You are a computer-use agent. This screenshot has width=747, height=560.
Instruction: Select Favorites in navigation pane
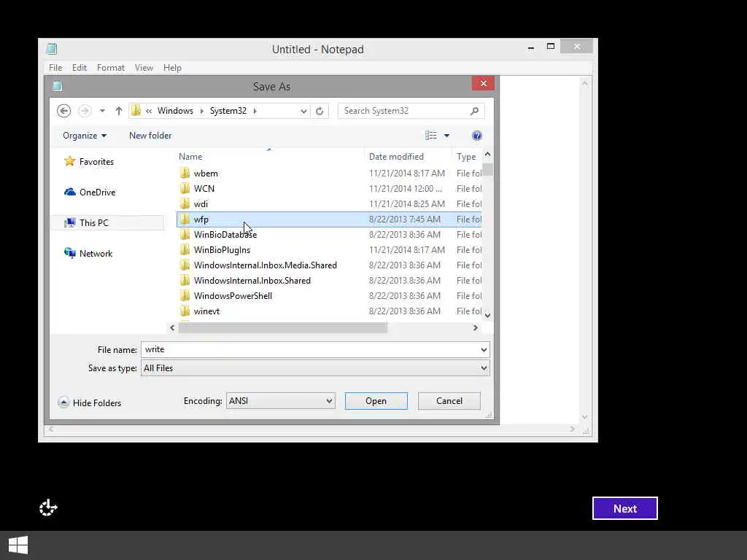click(x=96, y=162)
